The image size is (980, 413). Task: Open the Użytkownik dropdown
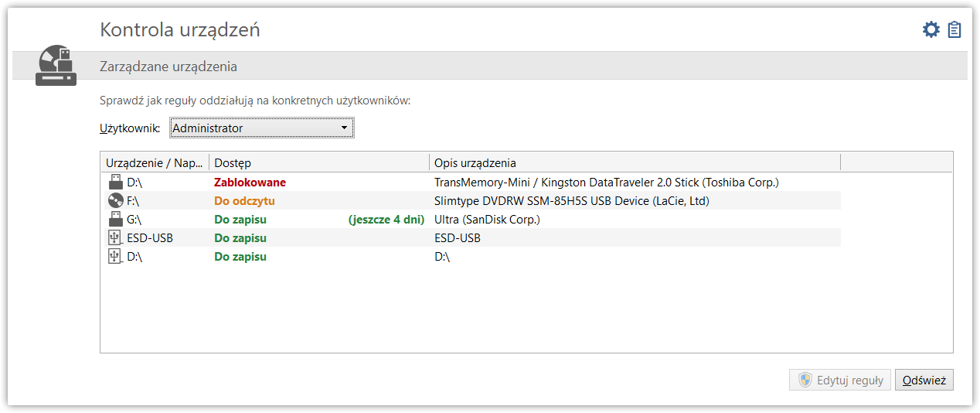coord(261,128)
